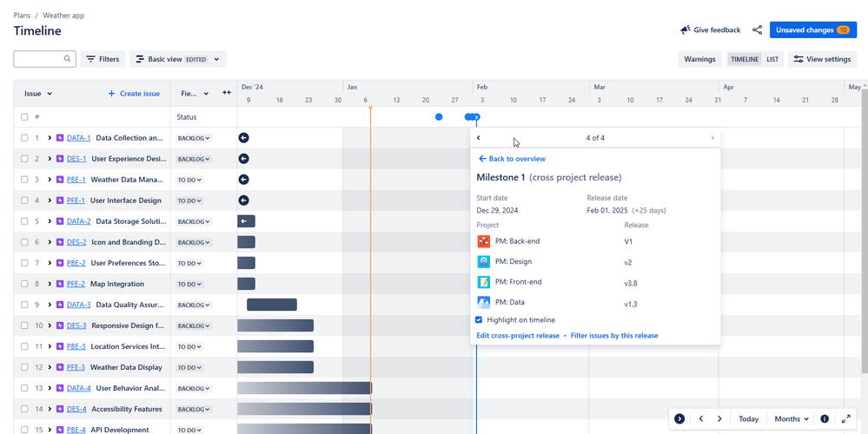Switch to the TIMELINE view tab
868x434 pixels.
coord(745,59)
